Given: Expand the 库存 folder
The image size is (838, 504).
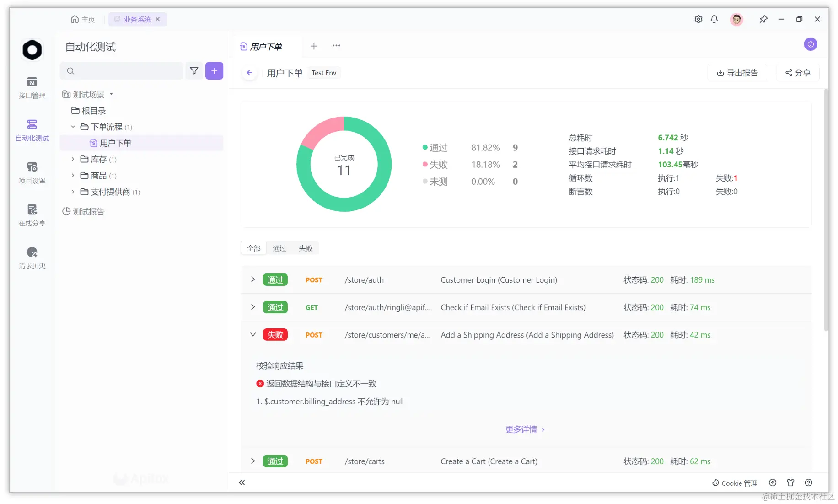Looking at the screenshot, I should (73, 159).
